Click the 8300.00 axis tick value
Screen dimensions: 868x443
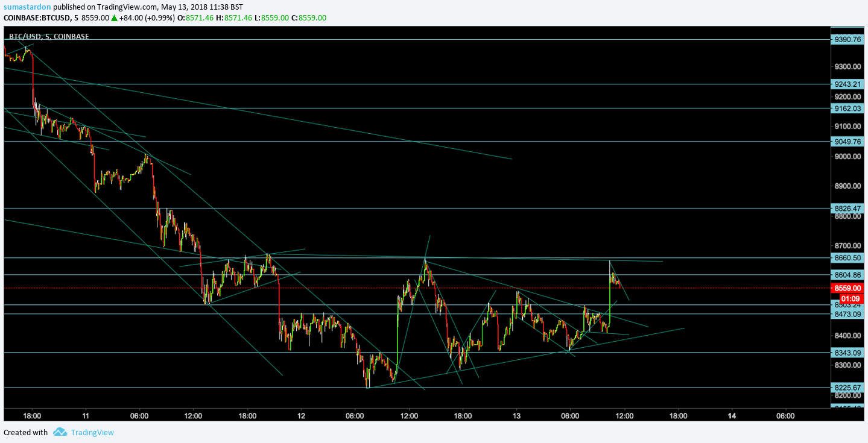847,365
